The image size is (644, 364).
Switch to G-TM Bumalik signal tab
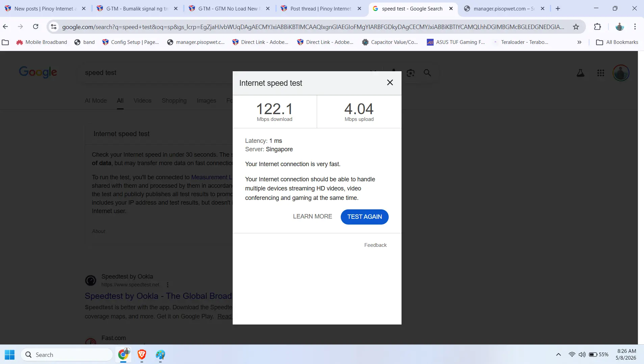tap(137, 8)
